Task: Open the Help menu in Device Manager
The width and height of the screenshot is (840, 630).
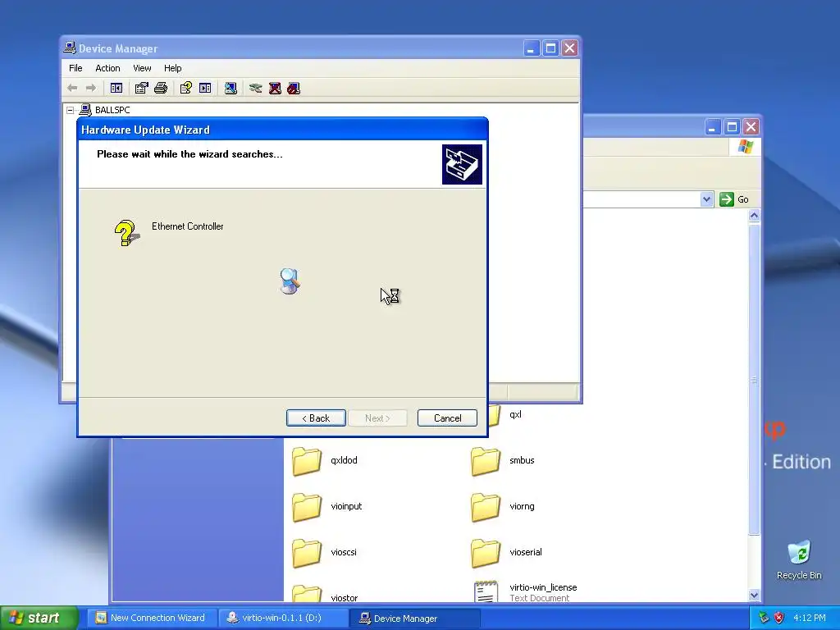Action: pyautogui.click(x=172, y=68)
